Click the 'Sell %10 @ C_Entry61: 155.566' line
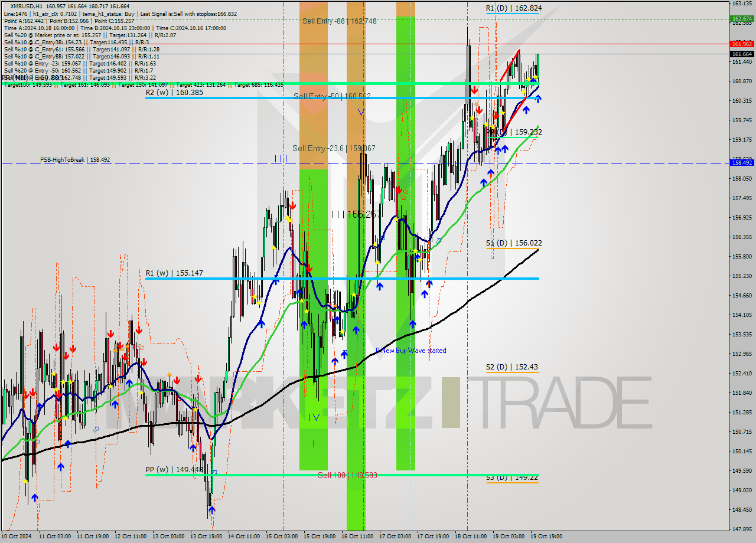This screenshot has height=543, width=756. (82, 49)
